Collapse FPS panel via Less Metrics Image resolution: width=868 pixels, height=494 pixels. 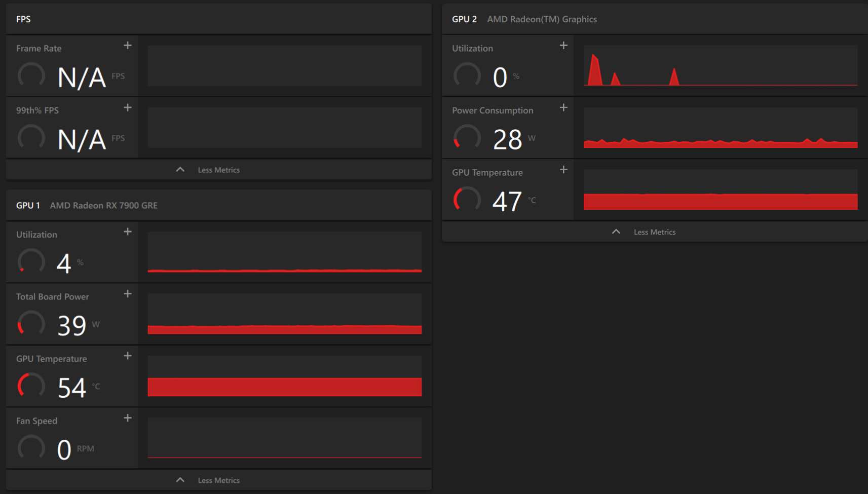[219, 170]
